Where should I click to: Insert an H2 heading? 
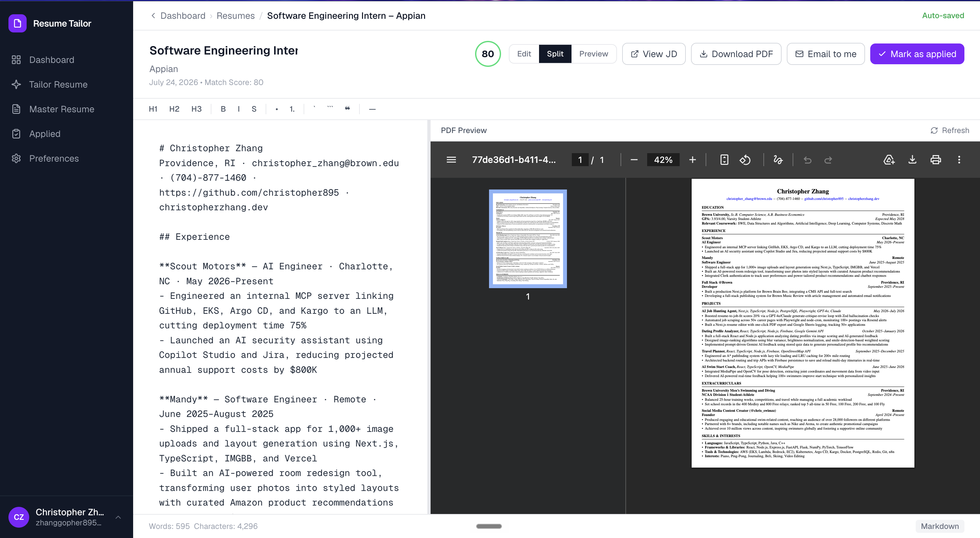click(174, 109)
